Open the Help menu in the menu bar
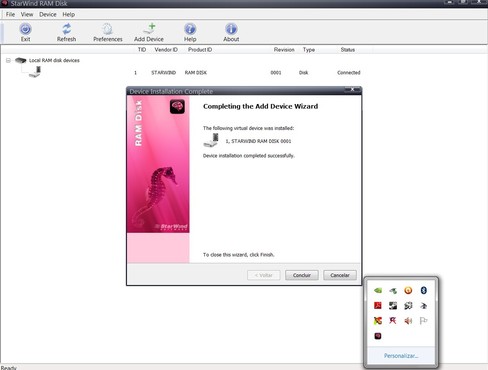Screen dimensions: 488x370 68,14
